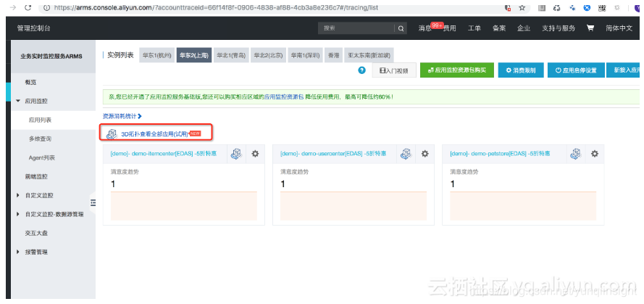Screen dimensions: 644x304
Task: Bookmark this page with the star icon
Action: point(522,7)
